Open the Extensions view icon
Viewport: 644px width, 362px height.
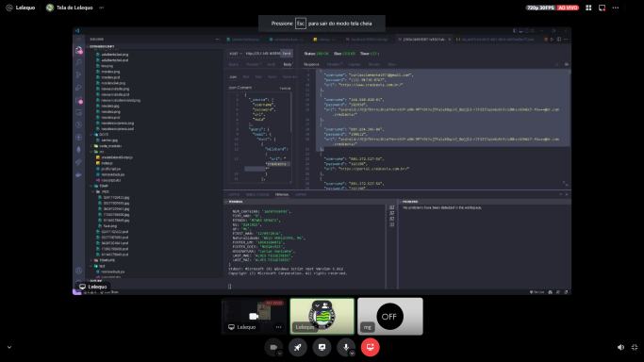click(78, 100)
